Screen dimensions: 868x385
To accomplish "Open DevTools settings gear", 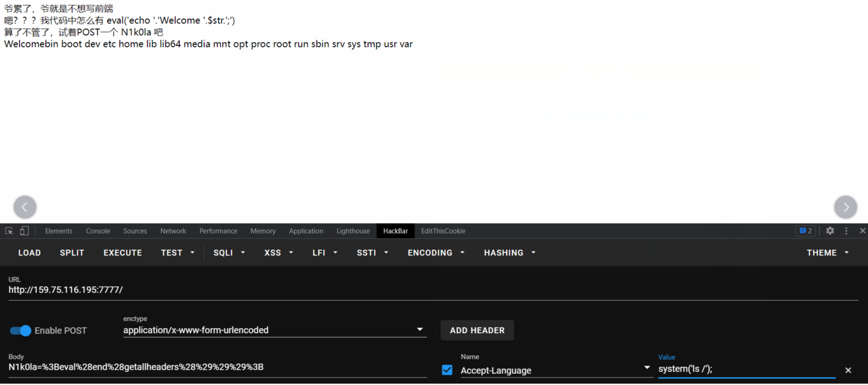I will [830, 231].
